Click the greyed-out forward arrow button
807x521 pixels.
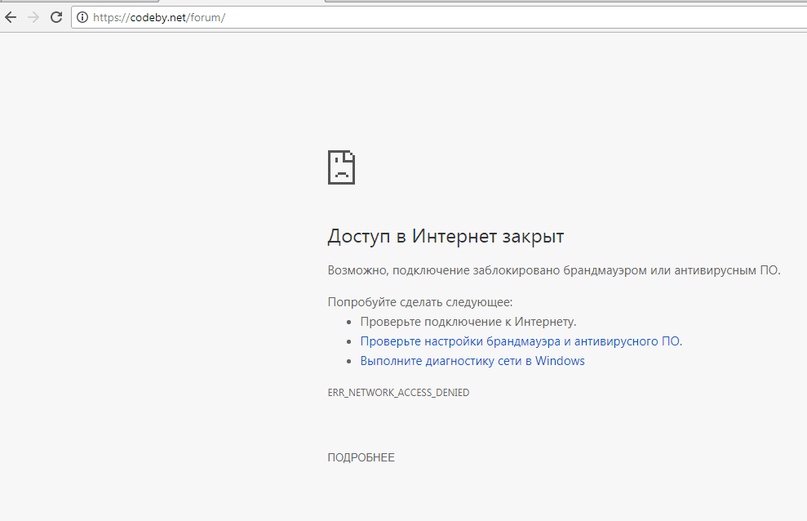33,17
